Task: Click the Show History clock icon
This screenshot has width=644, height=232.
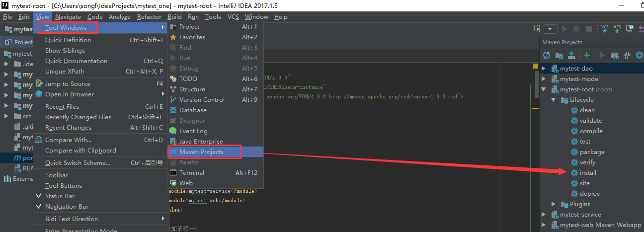Action: pos(630,29)
